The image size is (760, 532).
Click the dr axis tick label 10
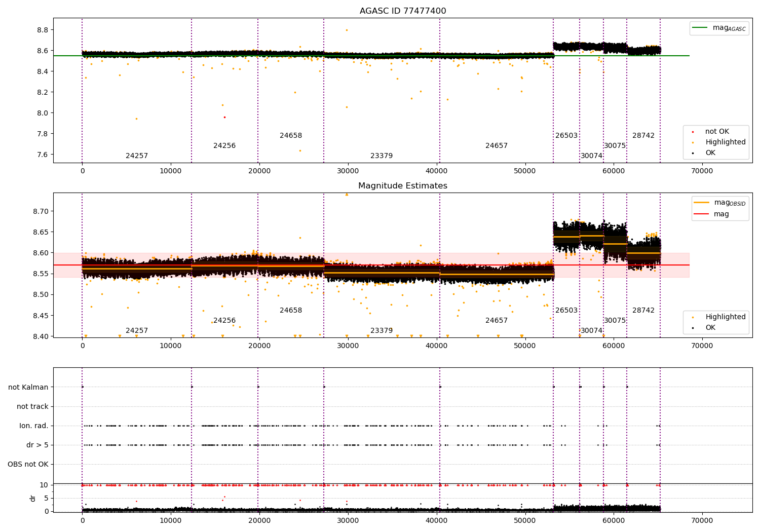click(44, 485)
